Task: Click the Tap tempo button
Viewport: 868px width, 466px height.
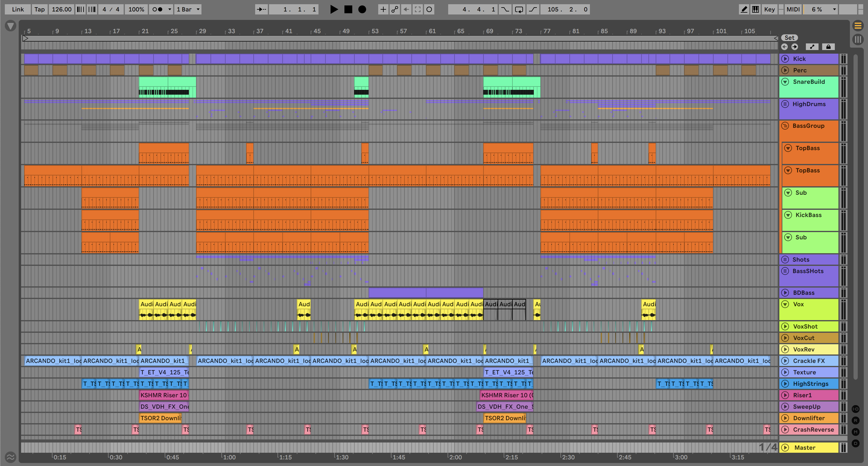Action: point(40,9)
